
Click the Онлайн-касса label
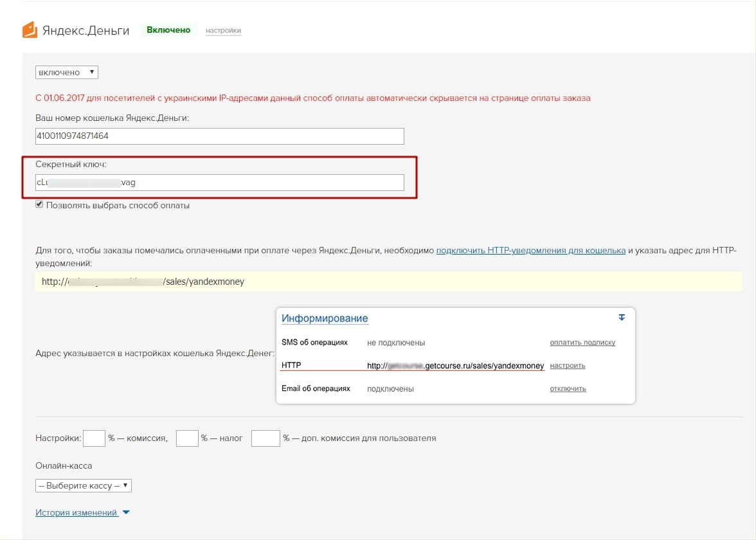tap(64, 465)
